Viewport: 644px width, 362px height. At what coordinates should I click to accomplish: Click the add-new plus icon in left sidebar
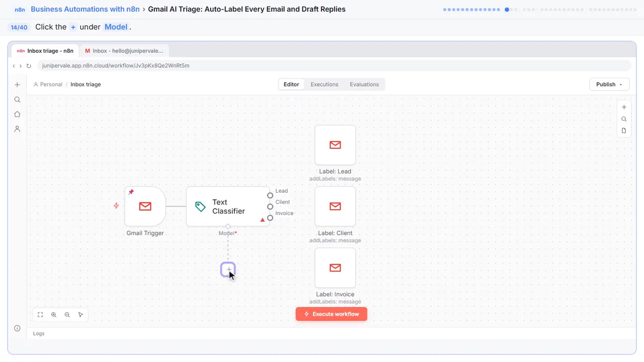[x=17, y=85]
